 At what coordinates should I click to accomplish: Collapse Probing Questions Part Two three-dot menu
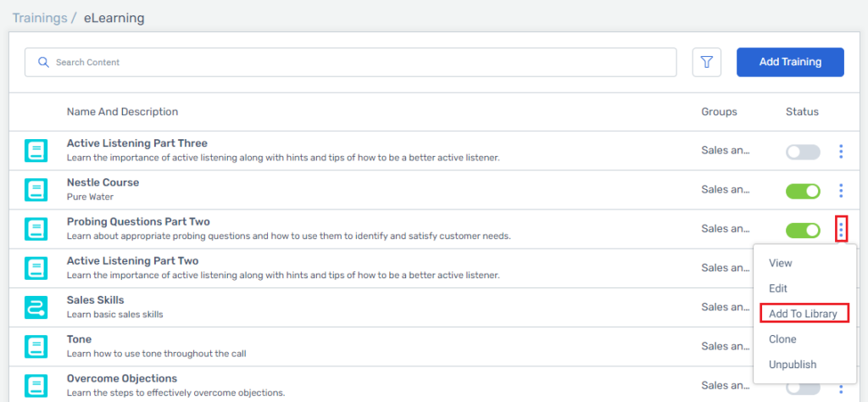841,229
